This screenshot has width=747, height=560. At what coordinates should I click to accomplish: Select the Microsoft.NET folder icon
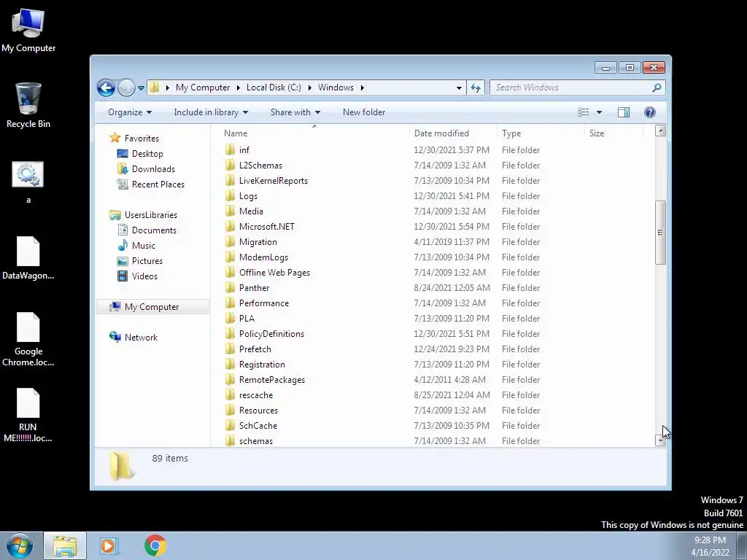(230, 227)
